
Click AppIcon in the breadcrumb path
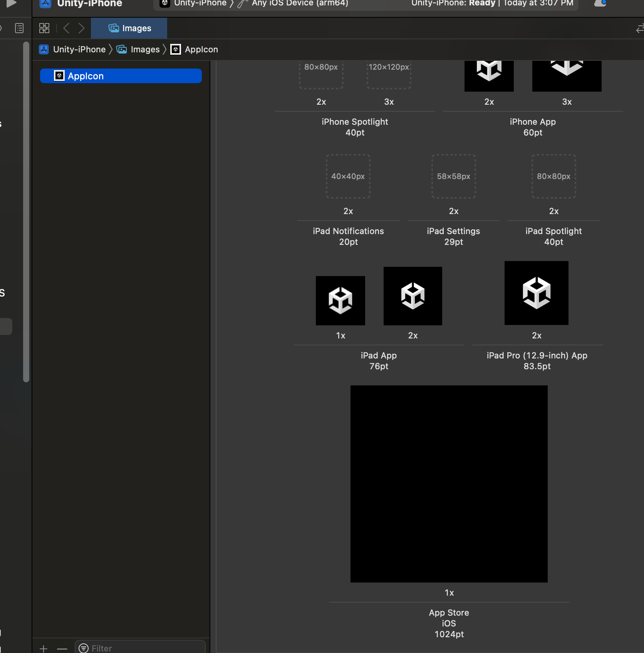click(x=195, y=49)
